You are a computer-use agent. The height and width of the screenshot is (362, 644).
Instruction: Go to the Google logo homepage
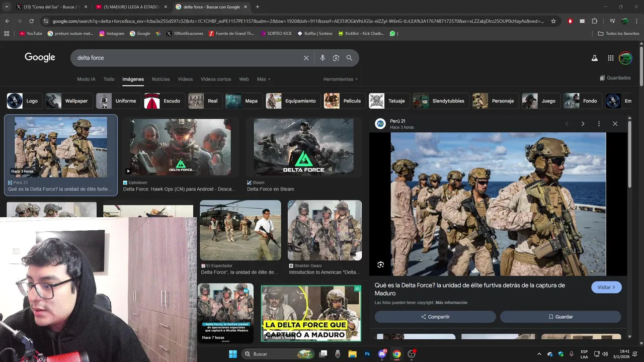coord(40,57)
